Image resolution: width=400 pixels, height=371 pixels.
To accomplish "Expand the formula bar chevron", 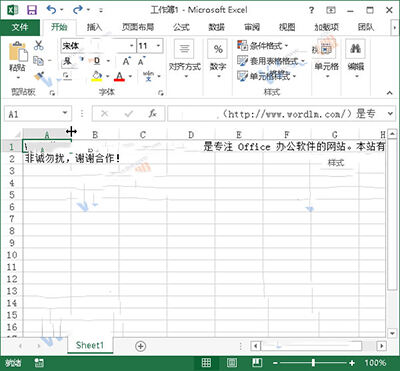I will [390, 114].
